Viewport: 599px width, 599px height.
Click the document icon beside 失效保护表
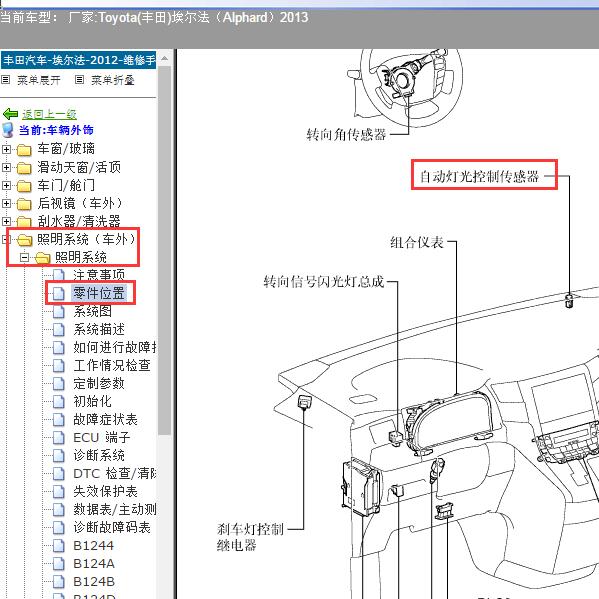coord(58,491)
